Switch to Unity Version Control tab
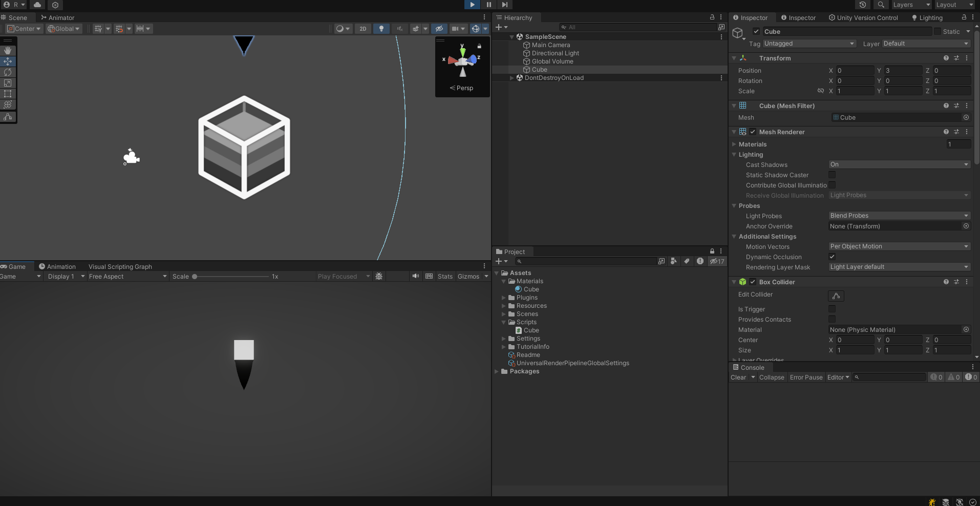The image size is (980, 506). [863, 17]
